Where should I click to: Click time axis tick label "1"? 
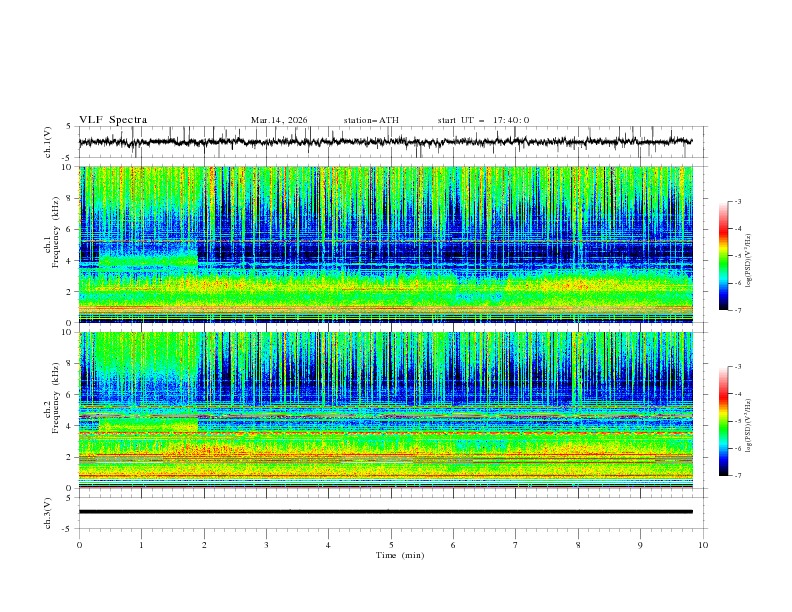(x=141, y=545)
